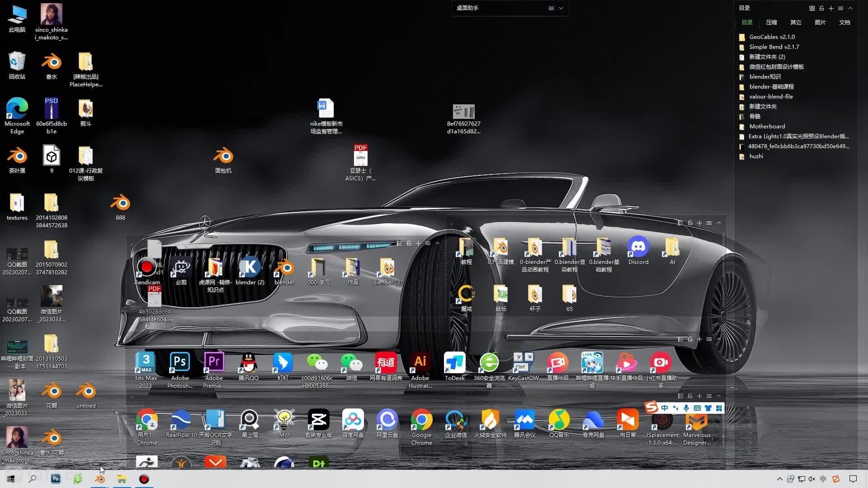Image resolution: width=868 pixels, height=488 pixels.
Task: Open the notification center in taskbar
Action: pyautogui.click(x=853, y=479)
